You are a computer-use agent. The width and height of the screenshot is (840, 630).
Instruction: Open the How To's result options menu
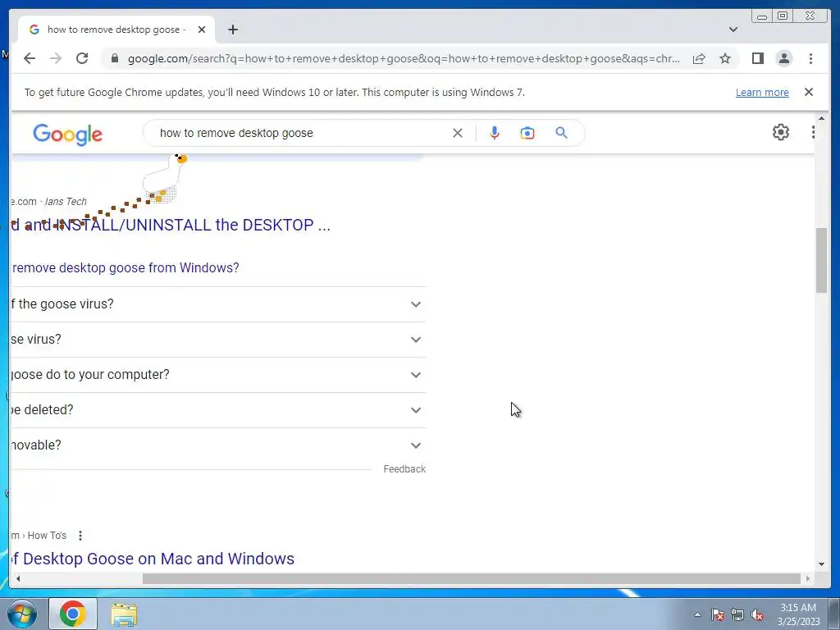pos(80,535)
